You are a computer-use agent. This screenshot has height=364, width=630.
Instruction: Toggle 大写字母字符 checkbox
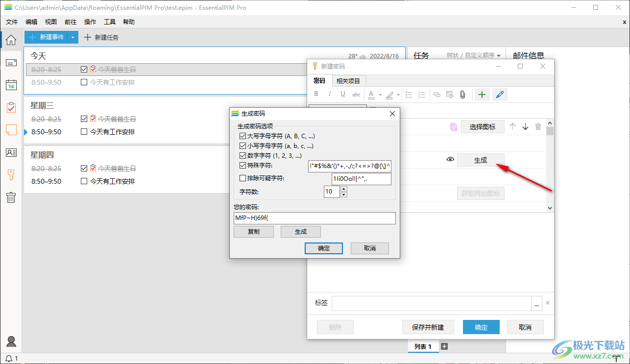point(242,136)
